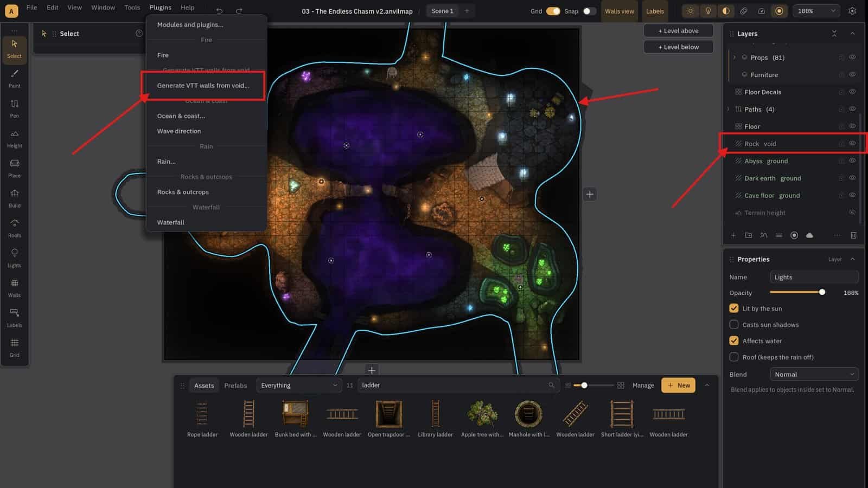Choose the Roofs tool
Viewport: 868px width, 488px height.
(x=15, y=228)
